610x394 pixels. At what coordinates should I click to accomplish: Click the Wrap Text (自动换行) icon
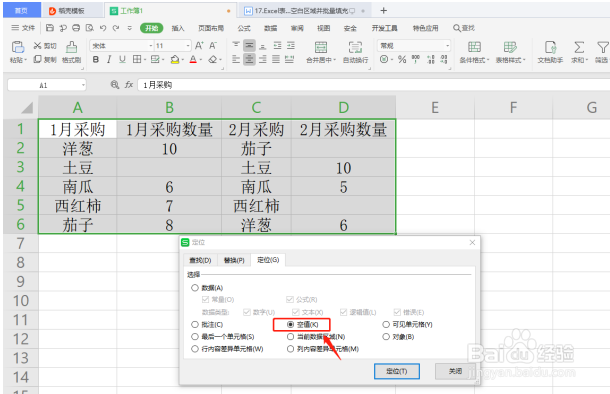pyautogui.click(x=355, y=47)
